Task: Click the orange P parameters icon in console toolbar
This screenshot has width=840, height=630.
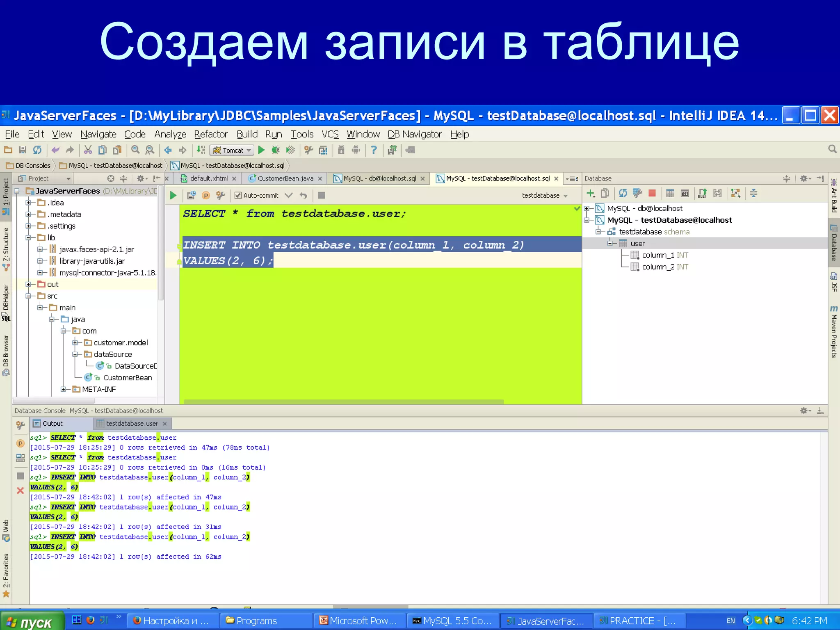Action: tap(206, 196)
